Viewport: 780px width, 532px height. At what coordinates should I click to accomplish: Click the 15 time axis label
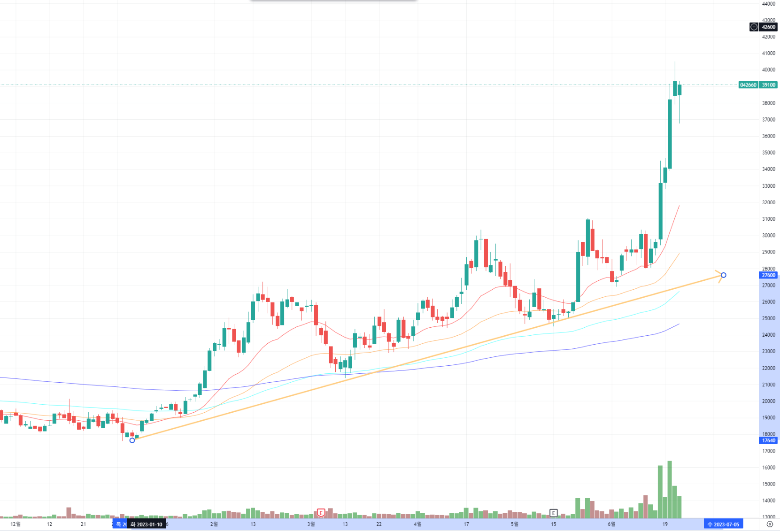click(x=554, y=524)
